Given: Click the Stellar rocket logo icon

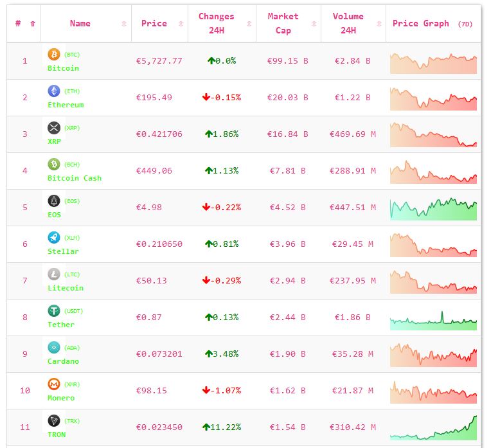Looking at the screenshot, I should pos(54,238).
